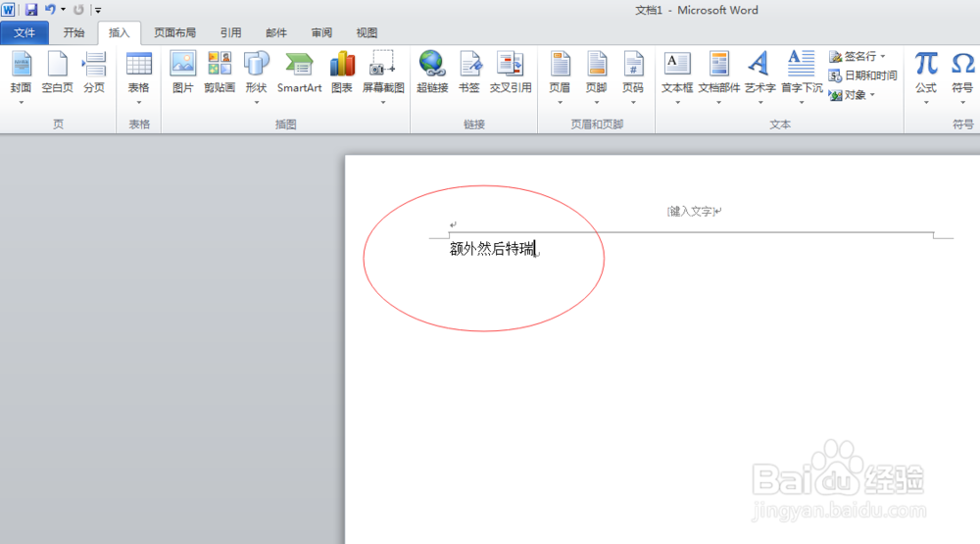Apply drop cap (首字下沉)
The image size is (980, 544).
point(802,72)
